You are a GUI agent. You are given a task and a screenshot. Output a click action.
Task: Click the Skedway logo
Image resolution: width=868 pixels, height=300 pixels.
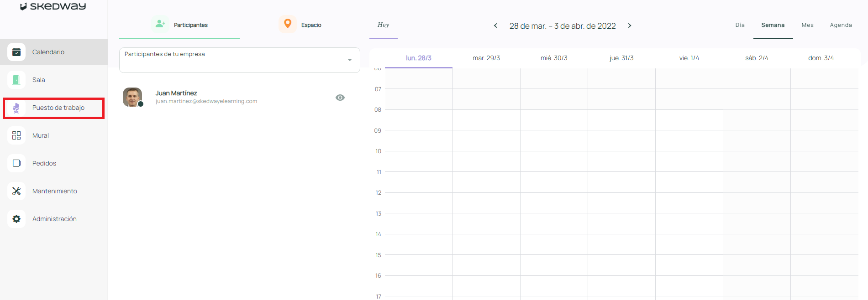click(x=53, y=6)
